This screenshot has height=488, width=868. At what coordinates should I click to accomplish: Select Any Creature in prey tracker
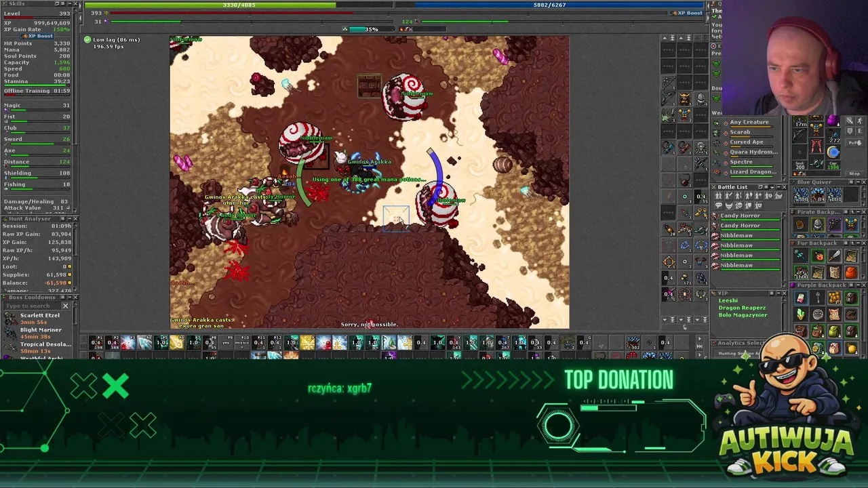[x=745, y=123]
